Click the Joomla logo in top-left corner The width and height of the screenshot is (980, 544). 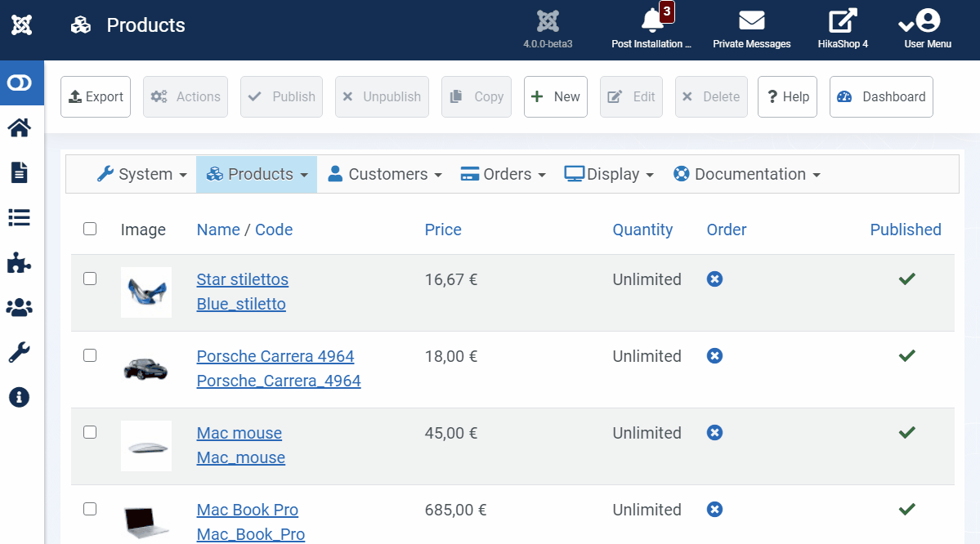click(22, 25)
